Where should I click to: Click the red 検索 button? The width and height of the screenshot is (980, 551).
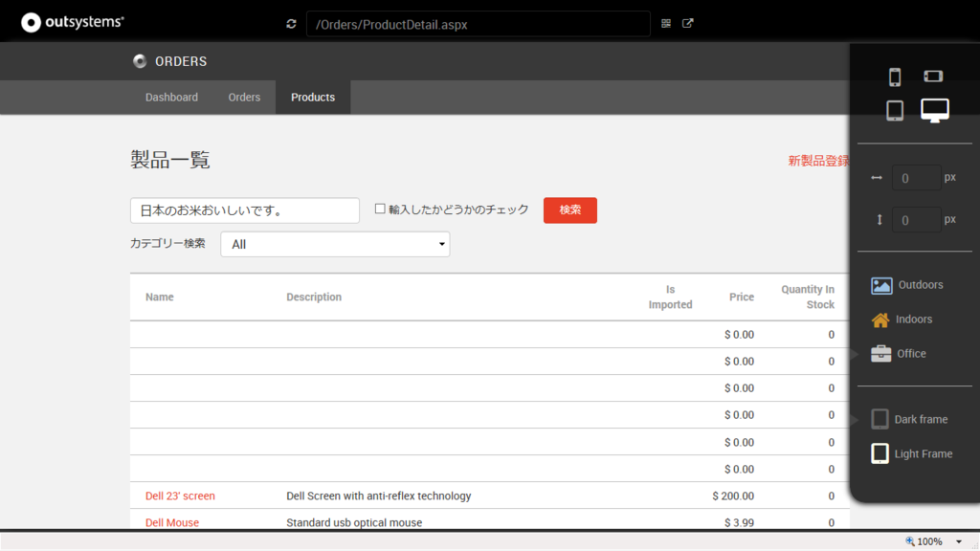point(570,210)
